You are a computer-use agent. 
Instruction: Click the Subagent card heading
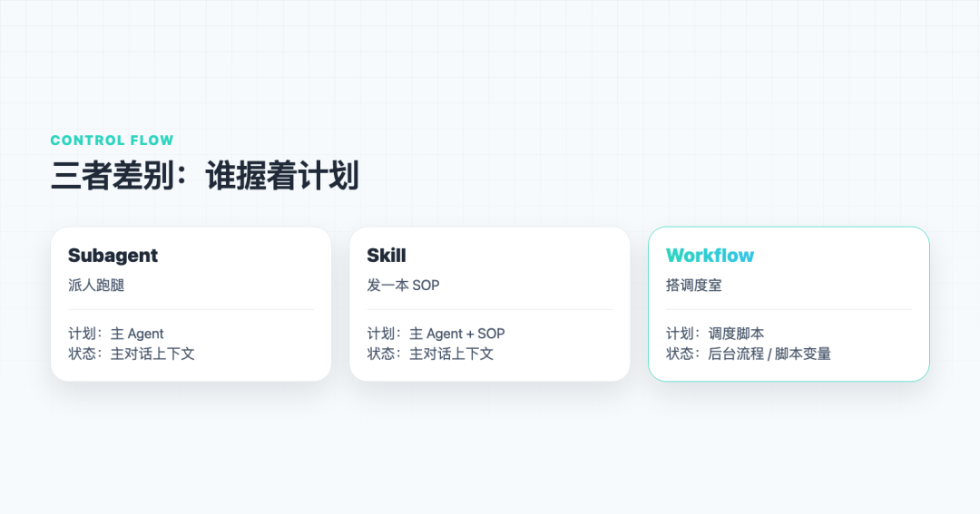113,256
